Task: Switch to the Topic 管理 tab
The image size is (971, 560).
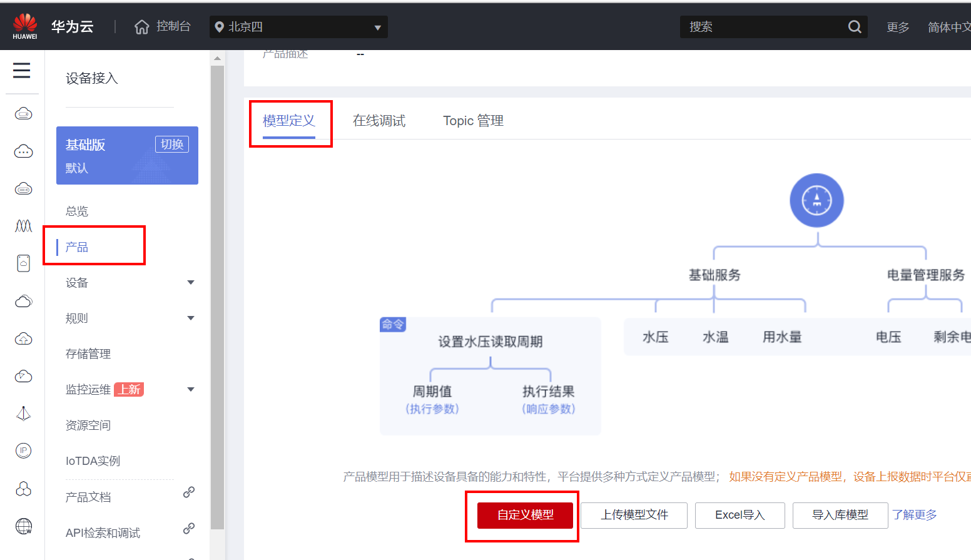Action: point(473,121)
